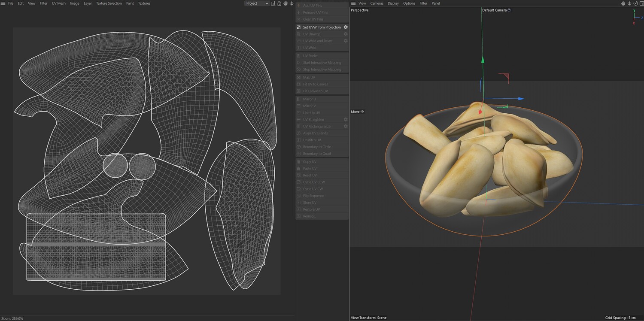Open UV Weld and Relax gear settings
The width and height of the screenshot is (644, 321).
(346, 41)
